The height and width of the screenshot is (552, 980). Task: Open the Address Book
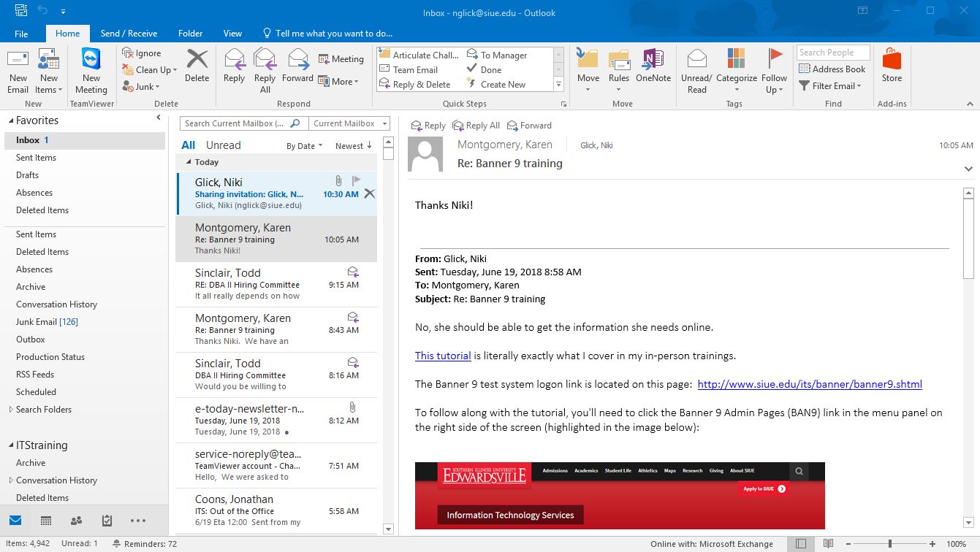(832, 69)
